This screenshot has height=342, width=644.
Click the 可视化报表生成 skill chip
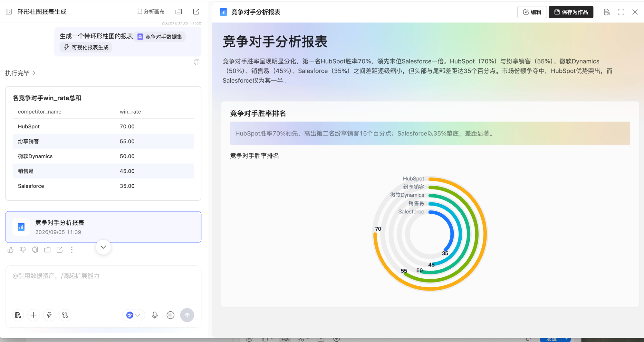click(86, 47)
